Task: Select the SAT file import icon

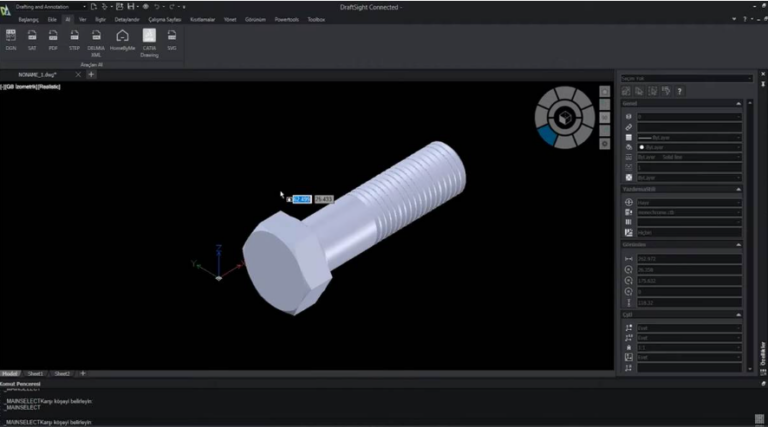Action: point(32,37)
